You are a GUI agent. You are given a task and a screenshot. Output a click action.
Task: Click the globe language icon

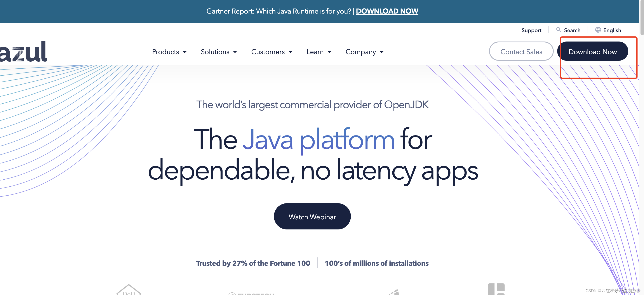pyautogui.click(x=598, y=30)
